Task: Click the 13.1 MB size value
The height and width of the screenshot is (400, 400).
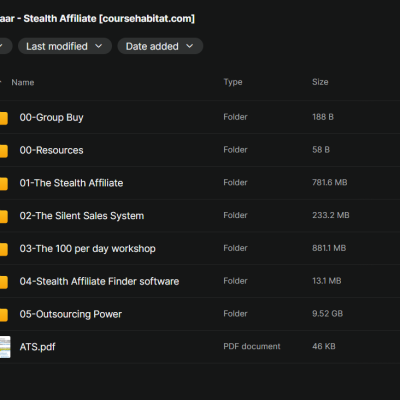Action: pyautogui.click(x=327, y=281)
